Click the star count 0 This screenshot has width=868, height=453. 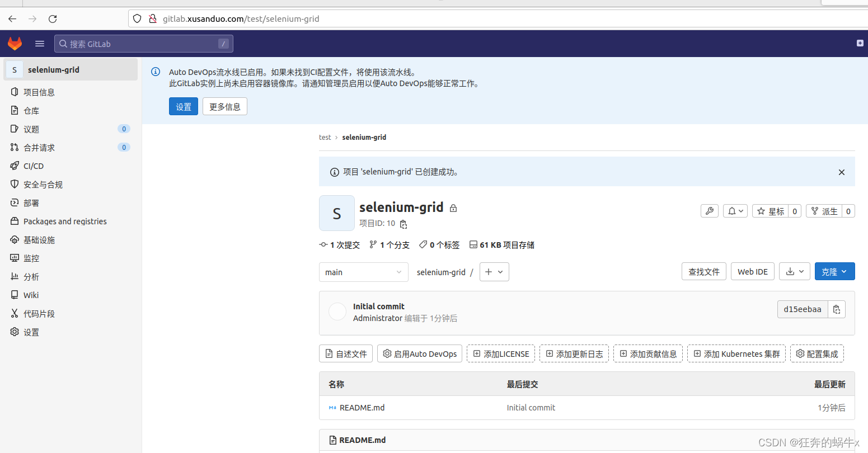795,211
